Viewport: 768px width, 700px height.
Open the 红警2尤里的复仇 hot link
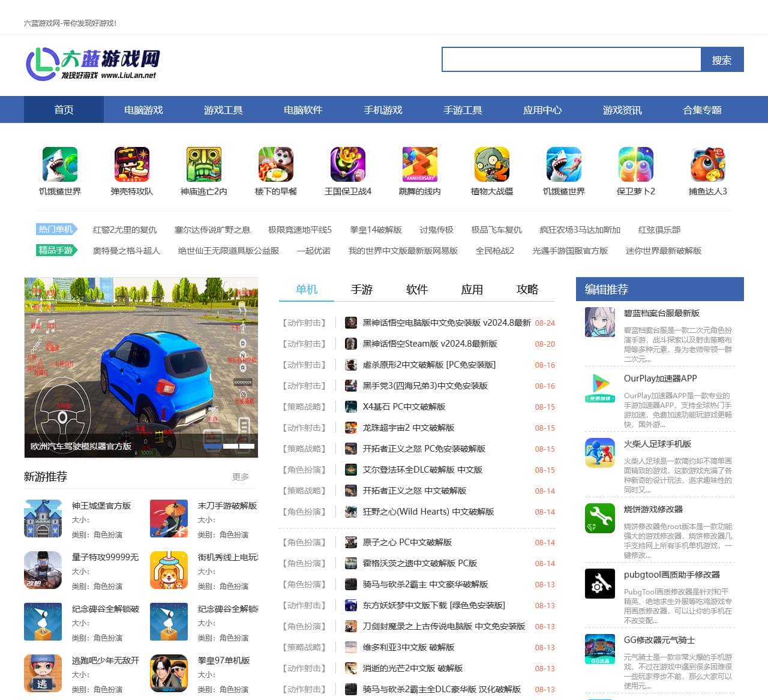(x=125, y=230)
